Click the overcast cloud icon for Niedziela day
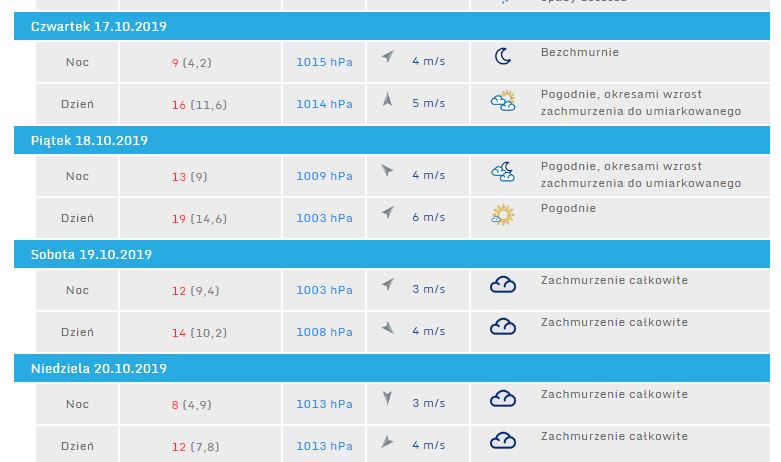This screenshot has width=781, height=462. [503, 441]
